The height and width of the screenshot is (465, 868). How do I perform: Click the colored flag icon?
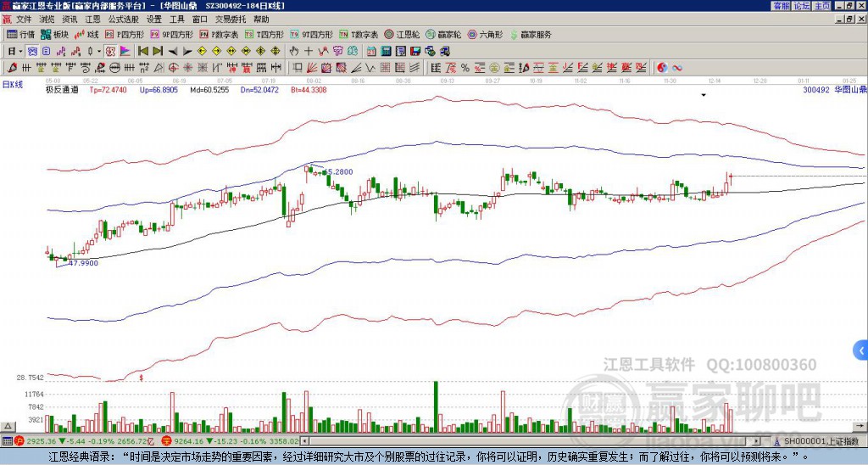pyautogui.click(x=125, y=52)
